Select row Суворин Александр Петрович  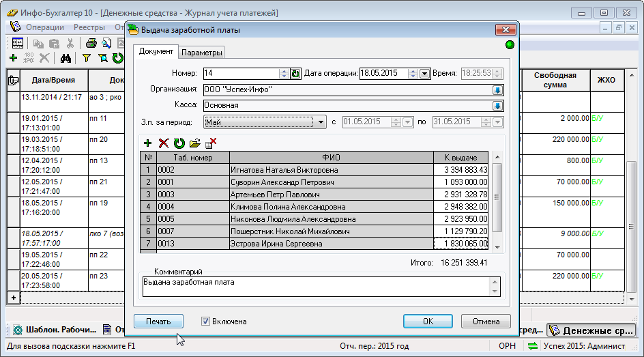click(314, 182)
